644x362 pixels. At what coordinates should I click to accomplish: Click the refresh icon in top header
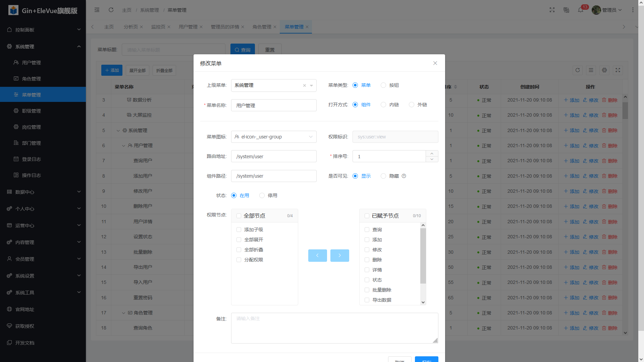coord(111,10)
